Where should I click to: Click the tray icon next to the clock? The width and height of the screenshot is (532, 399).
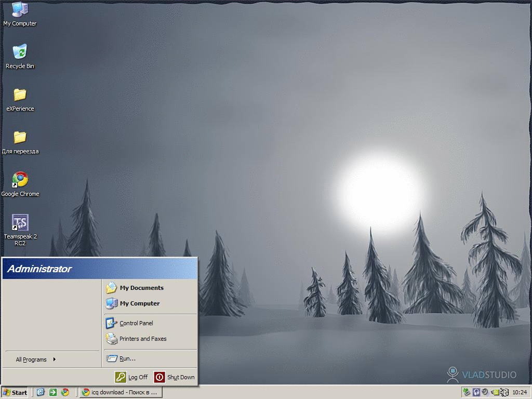pyautogui.click(x=505, y=392)
